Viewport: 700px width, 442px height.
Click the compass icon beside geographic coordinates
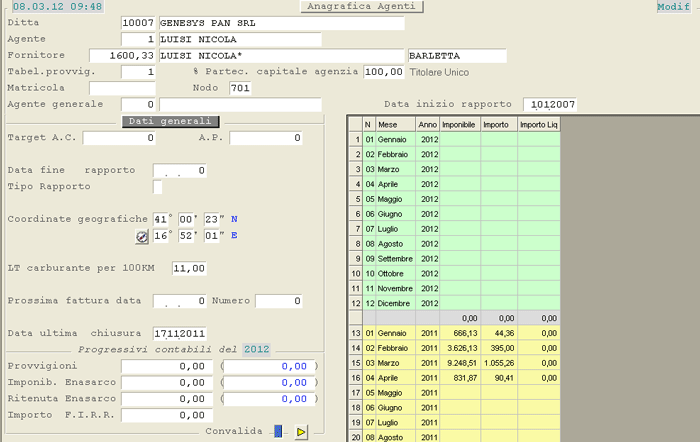pyautogui.click(x=141, y=237)
